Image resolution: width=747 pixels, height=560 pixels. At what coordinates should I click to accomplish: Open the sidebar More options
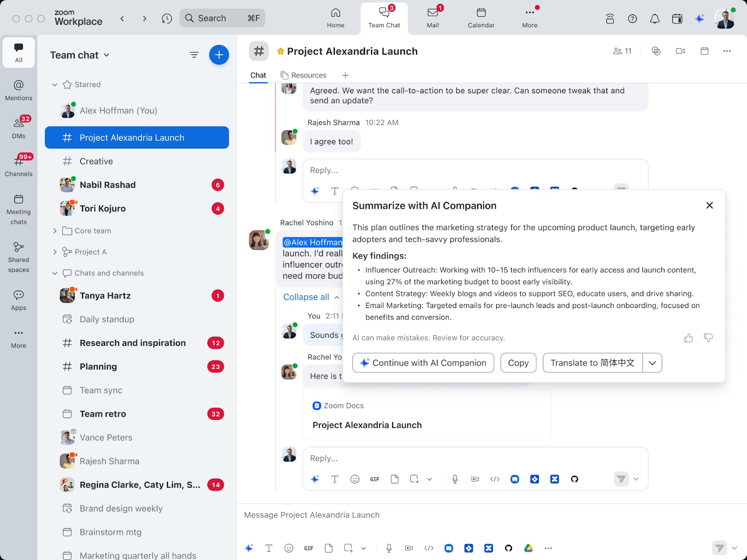pyautogui.click(x=19, y=338)
